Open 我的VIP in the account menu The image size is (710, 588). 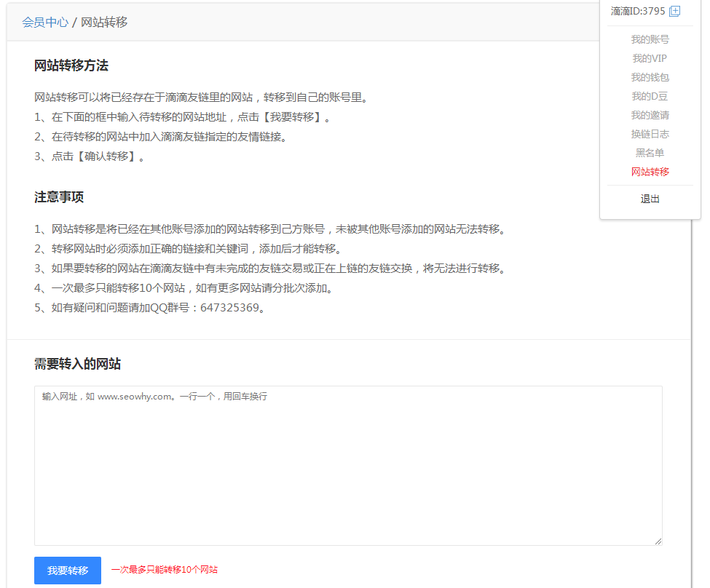650,58
